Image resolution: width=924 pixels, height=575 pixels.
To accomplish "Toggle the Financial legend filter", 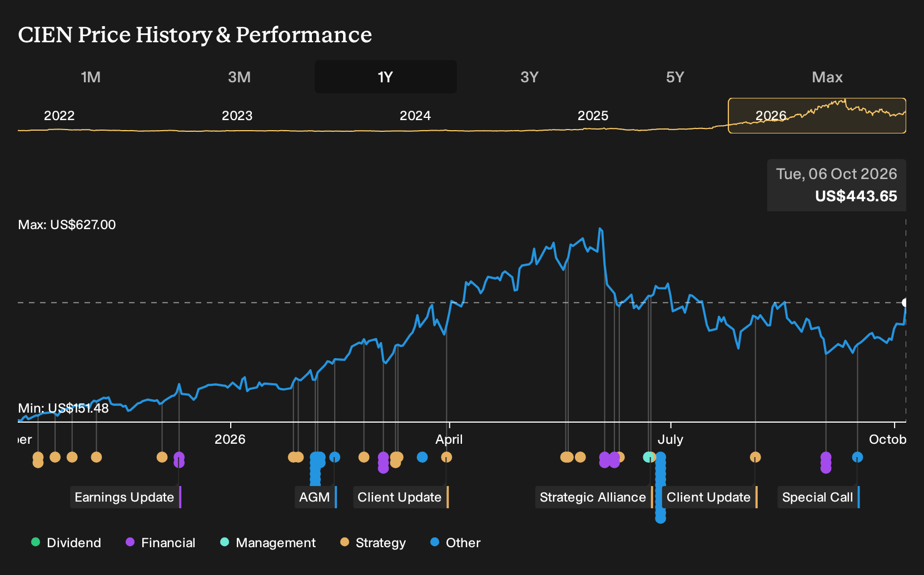I will pos(161,543).
